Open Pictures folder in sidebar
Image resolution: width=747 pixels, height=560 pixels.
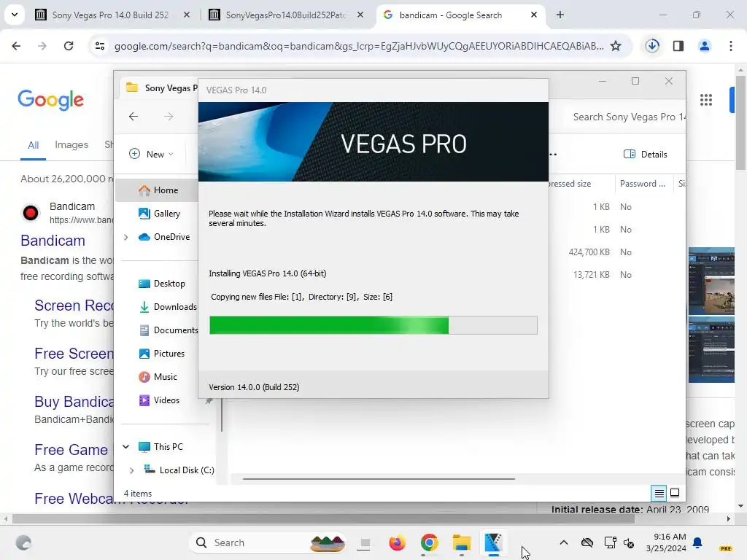point(161,354)
